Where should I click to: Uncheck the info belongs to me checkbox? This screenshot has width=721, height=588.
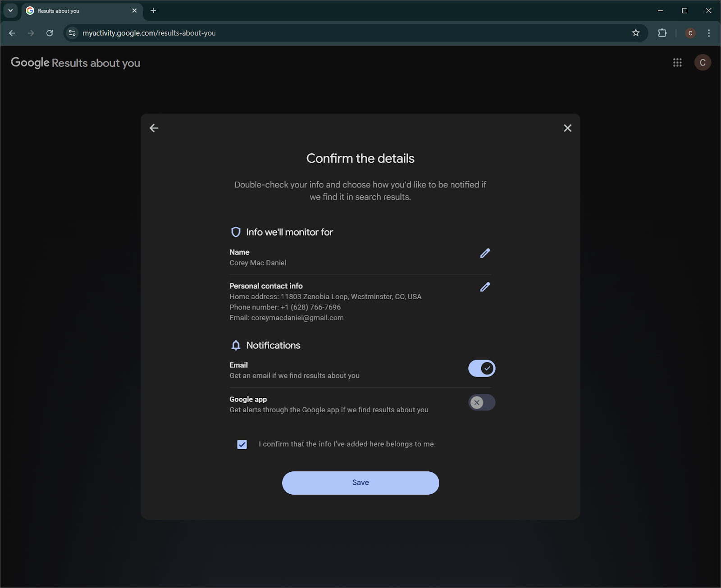(x=242, y=444)
